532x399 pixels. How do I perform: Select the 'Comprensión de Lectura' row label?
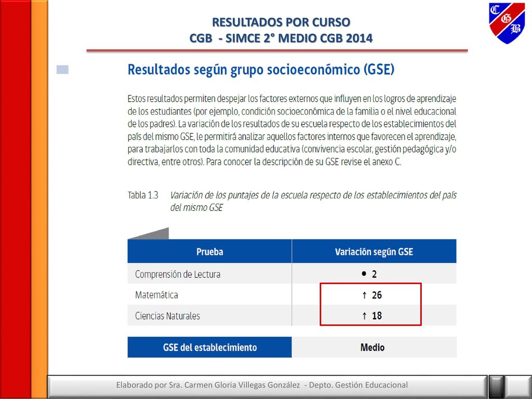pyautogui.click(x=178, y=274)
